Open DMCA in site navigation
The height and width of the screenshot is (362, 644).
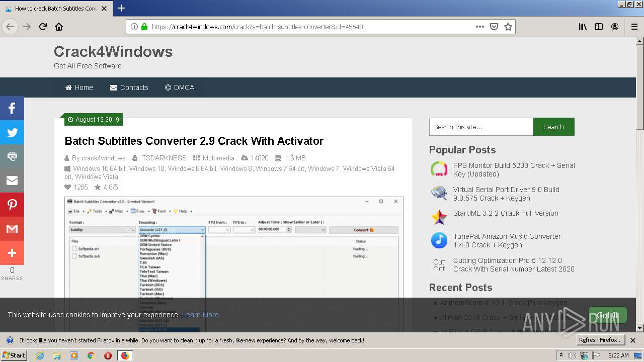click(x=180, y=87)
